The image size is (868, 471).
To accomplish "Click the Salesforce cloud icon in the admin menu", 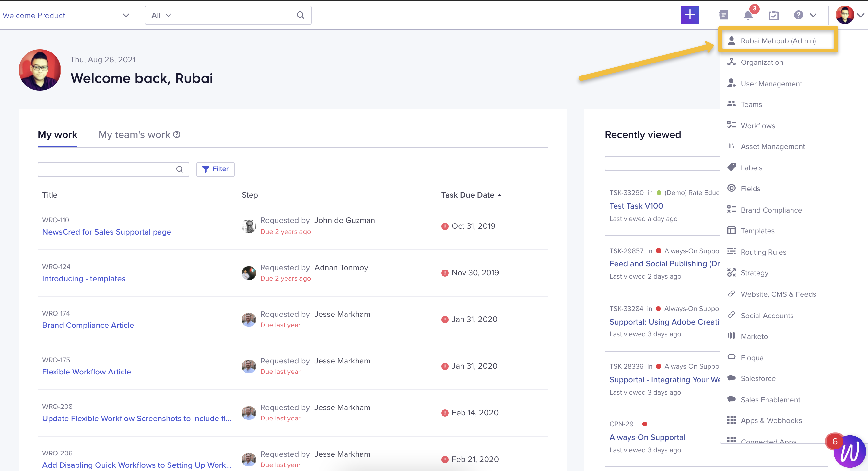I will click(732, 378).
